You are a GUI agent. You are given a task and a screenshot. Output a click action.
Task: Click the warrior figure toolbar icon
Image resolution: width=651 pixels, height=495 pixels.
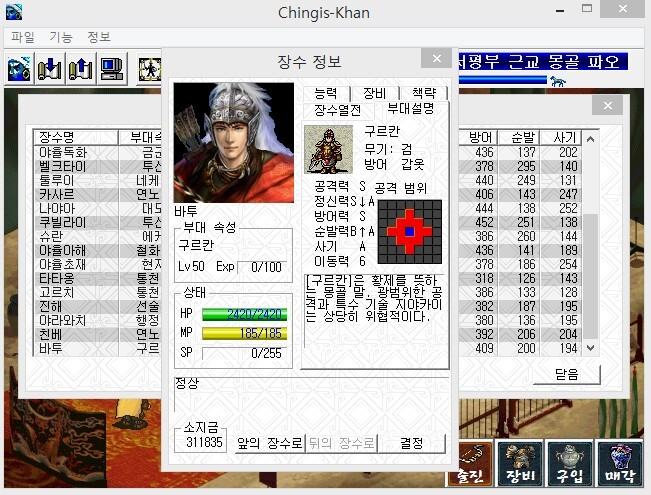(x=149, y=69)
